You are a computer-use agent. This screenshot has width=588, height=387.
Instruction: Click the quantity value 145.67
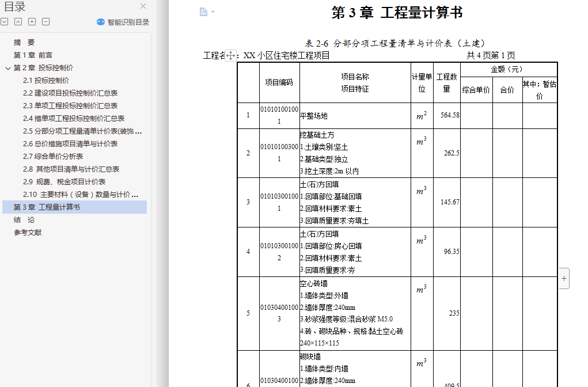click(x=450, y=202)
